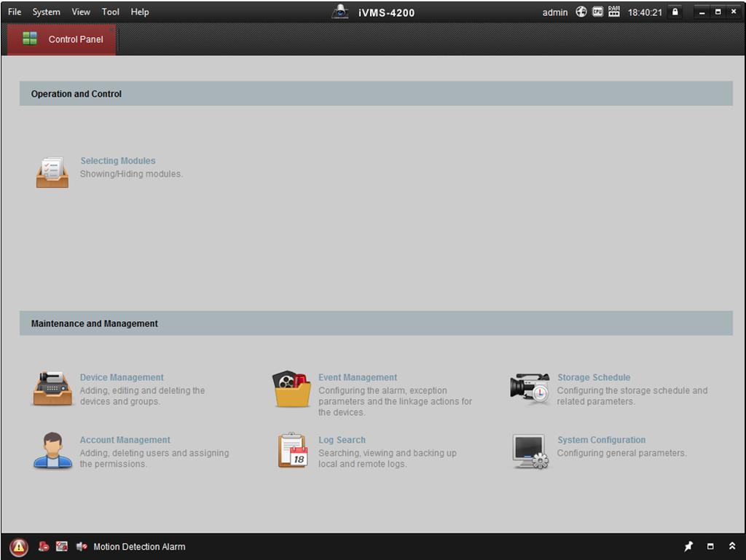Open the System Configuration link

(601, 440)
